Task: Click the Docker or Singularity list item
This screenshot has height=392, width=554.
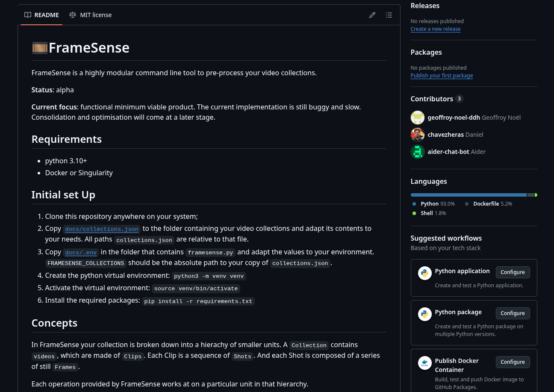Action: click(79, 173)
